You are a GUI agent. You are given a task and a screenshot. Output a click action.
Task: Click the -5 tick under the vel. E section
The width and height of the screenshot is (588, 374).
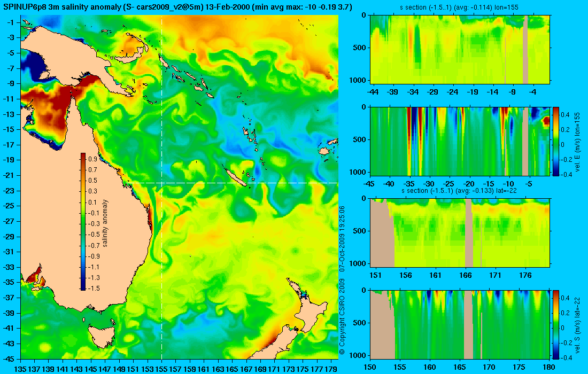pyautogui.click(x=528, y=184)
